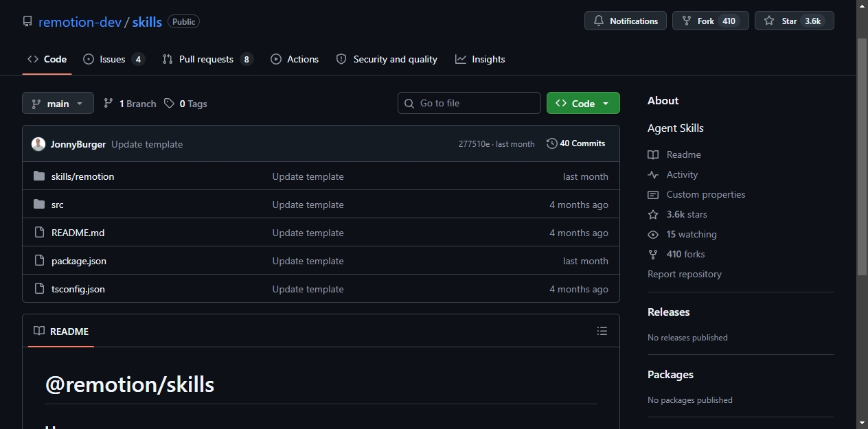
Task: Open the main branch selector dropdown
Action: point(58,104)
